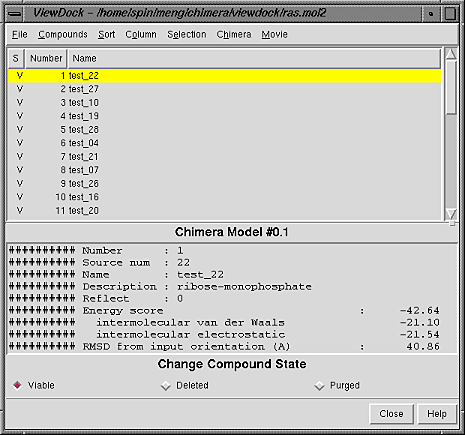This screenshot has width=465, height=435.
Task: Select the Deleted radio button
Action: 166,386
